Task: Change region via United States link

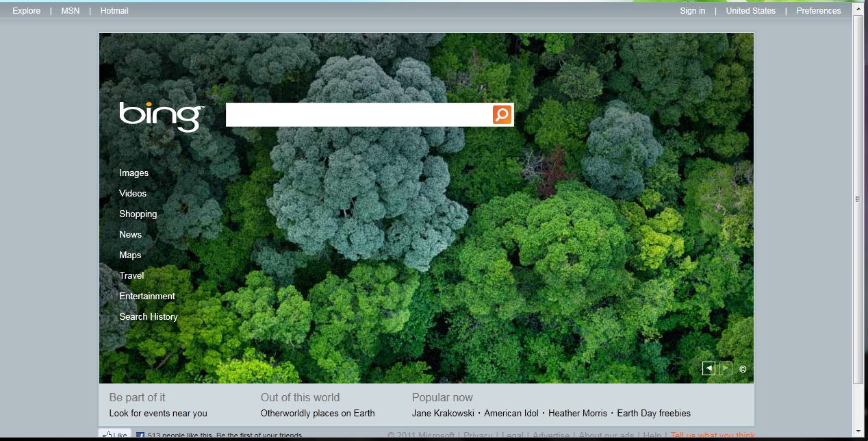Action: pos(751,11)
